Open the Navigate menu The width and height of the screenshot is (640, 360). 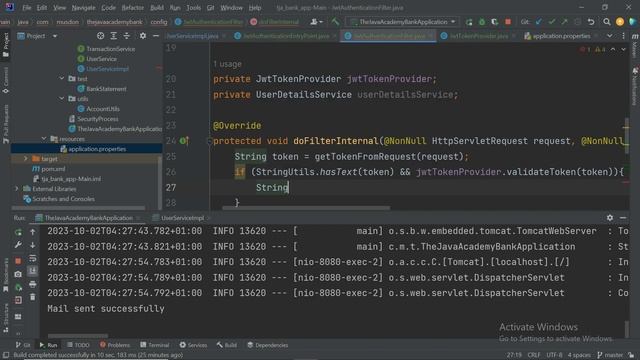coord(83,7)
